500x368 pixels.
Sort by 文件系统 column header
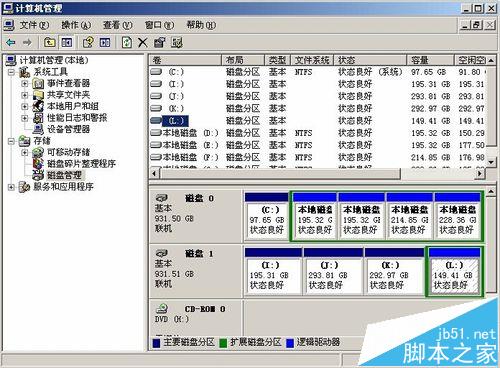pos(312,60)
